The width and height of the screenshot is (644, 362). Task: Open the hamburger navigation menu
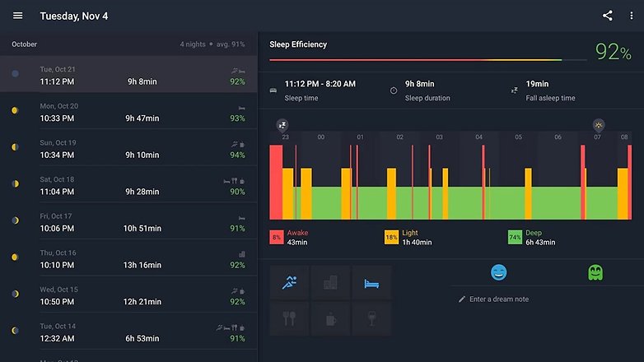(x=17, y=16)
